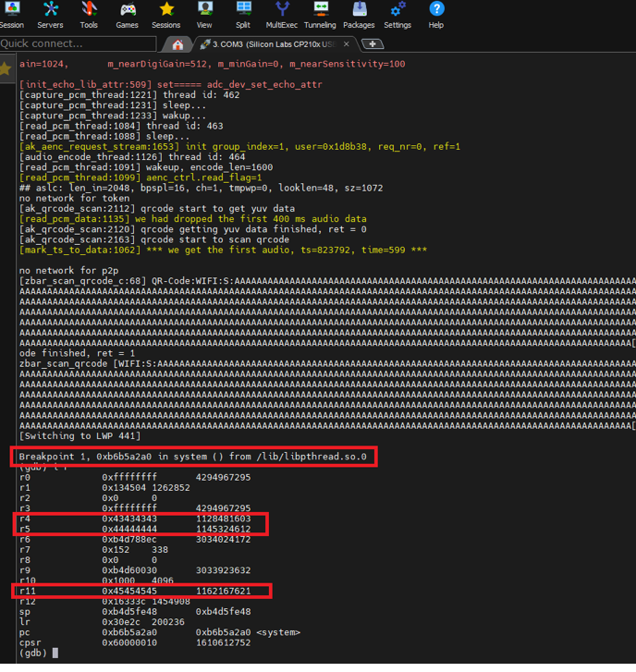This screenshot has width=636, height=672.
Task: Open the Games toolbar icon
Action: click(x=127, y=15)
